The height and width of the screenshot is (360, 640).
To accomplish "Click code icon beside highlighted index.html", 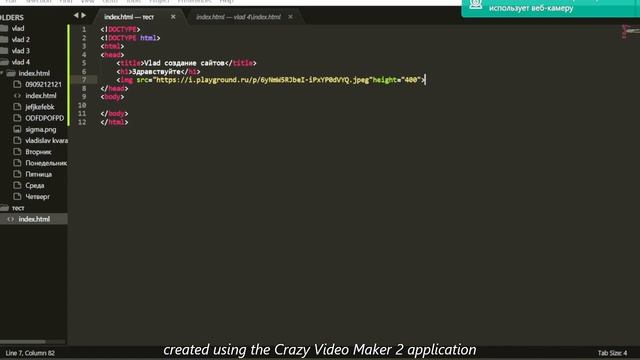I will pos(10,219).
